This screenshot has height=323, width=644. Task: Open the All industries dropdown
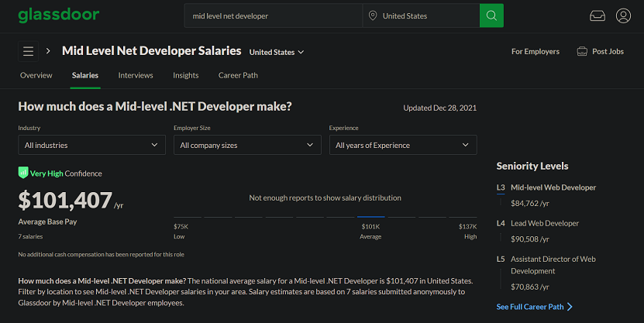tap(92, 145)
